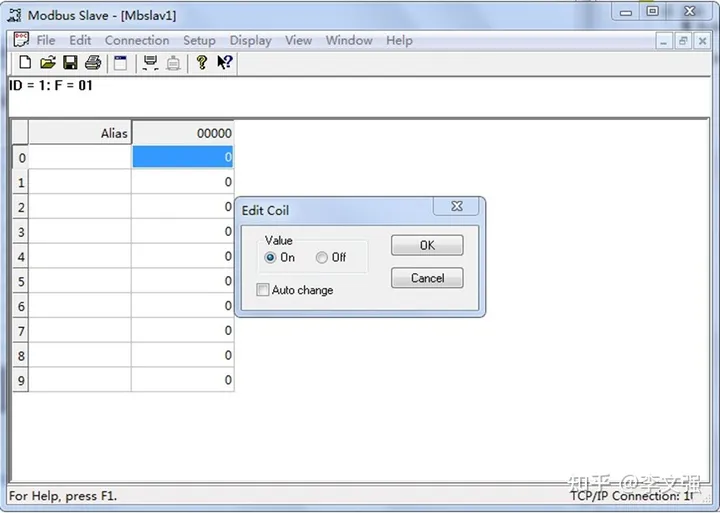Screen dimensions: 720x513
Task: Open the Connection menu
Action: point(137,40)
